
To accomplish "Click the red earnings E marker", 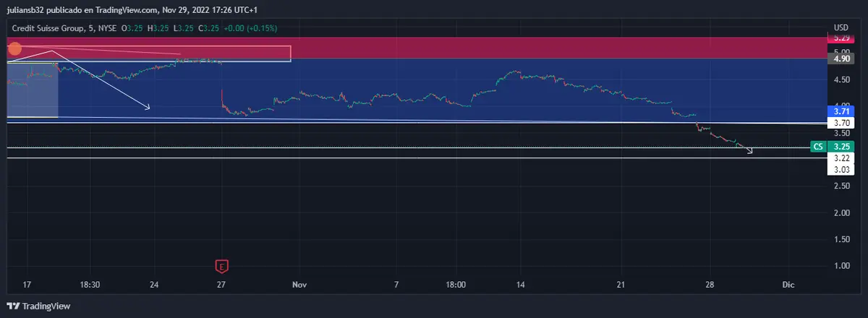I will coord(222,265).
